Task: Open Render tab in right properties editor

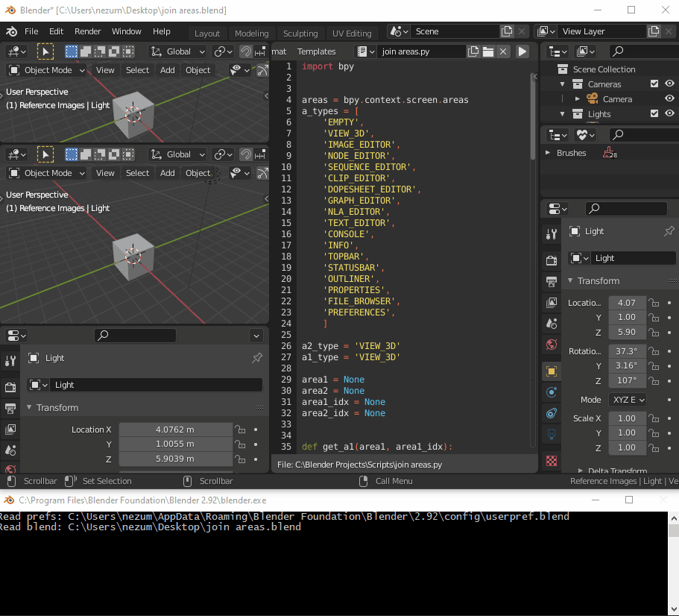Action: pyautogui.click(x=552, y=260)
